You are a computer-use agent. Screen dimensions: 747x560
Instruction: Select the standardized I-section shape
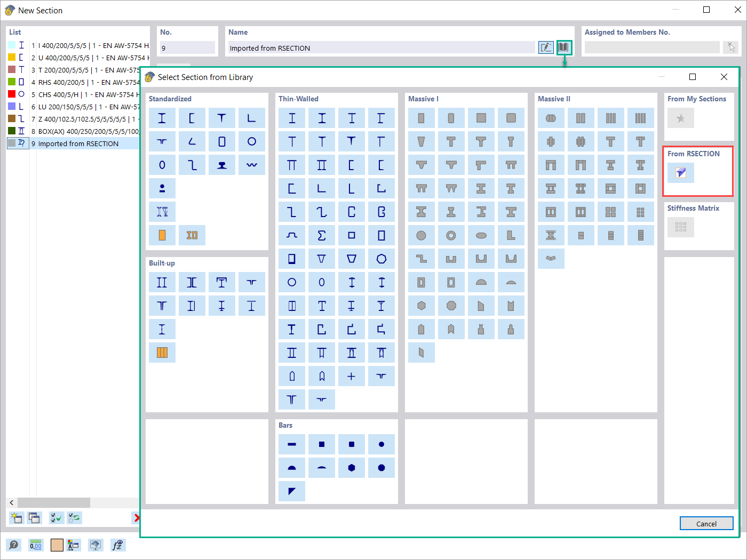162,118
